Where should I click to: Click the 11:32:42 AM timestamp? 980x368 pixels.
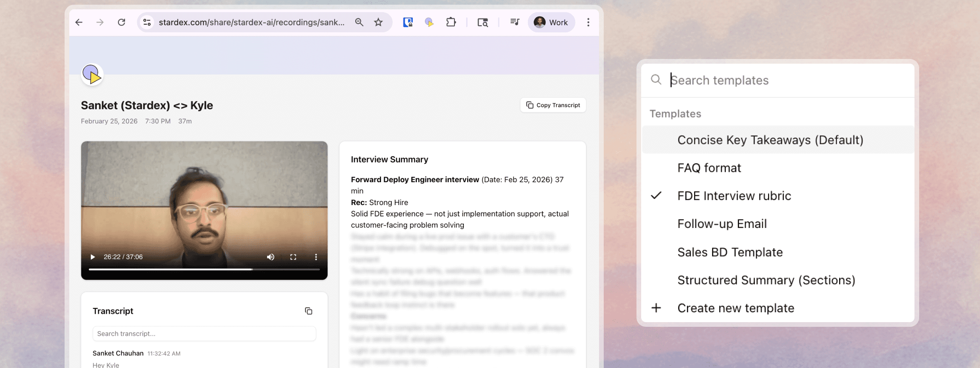coord(164,354)
